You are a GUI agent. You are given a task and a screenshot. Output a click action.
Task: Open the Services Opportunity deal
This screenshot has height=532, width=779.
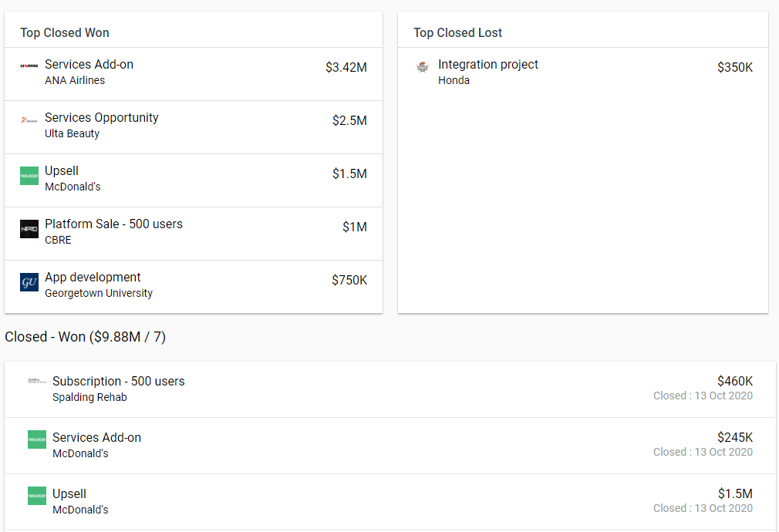click(x=101, y=118)
